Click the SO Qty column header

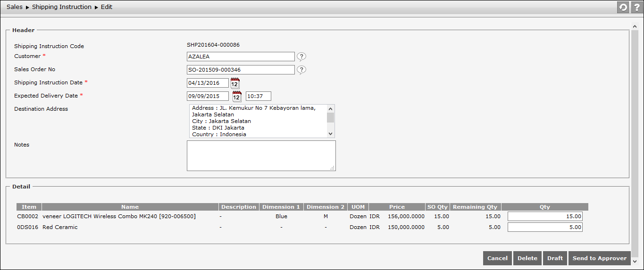[437, 207]
